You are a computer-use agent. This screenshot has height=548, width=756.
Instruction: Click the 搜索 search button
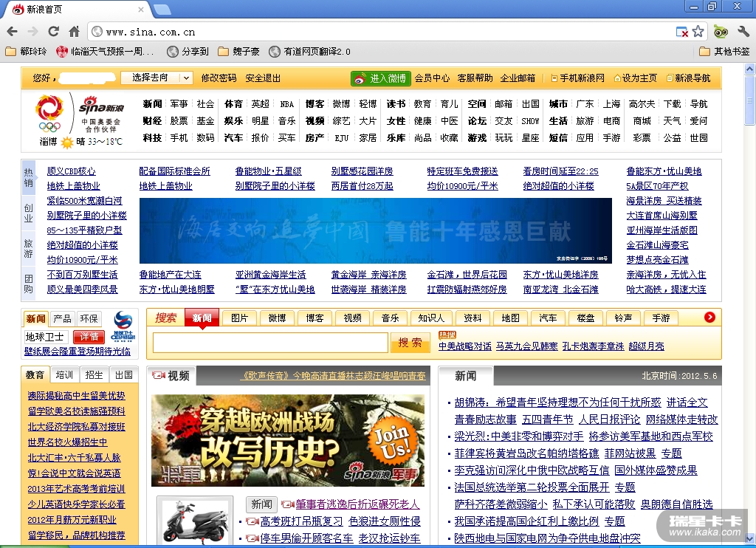click(x=410, y=343)
